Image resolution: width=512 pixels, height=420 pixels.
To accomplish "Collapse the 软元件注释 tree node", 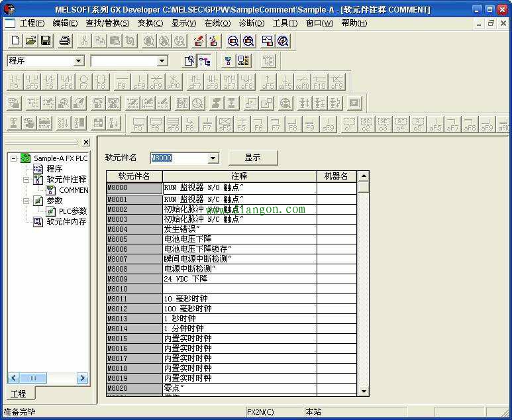I will pos(26,180).
